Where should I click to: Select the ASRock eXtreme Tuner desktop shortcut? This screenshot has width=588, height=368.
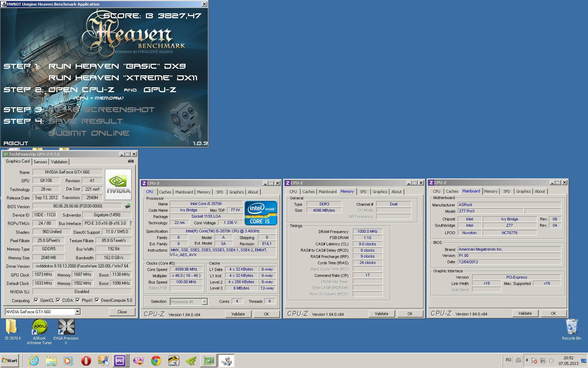40,332
